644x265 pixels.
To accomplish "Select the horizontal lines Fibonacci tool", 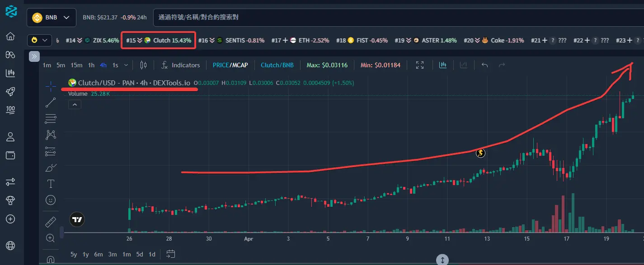I will point(51,119).
